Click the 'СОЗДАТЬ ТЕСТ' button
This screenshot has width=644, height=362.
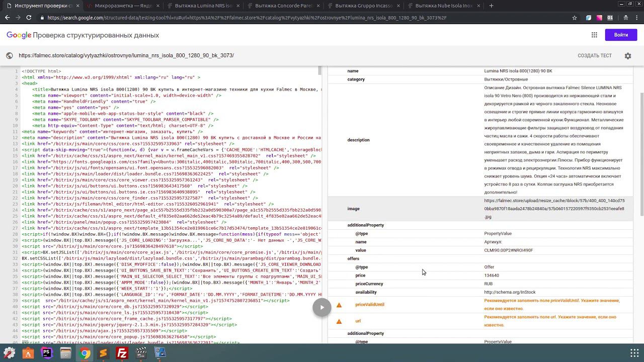(595, 56)
